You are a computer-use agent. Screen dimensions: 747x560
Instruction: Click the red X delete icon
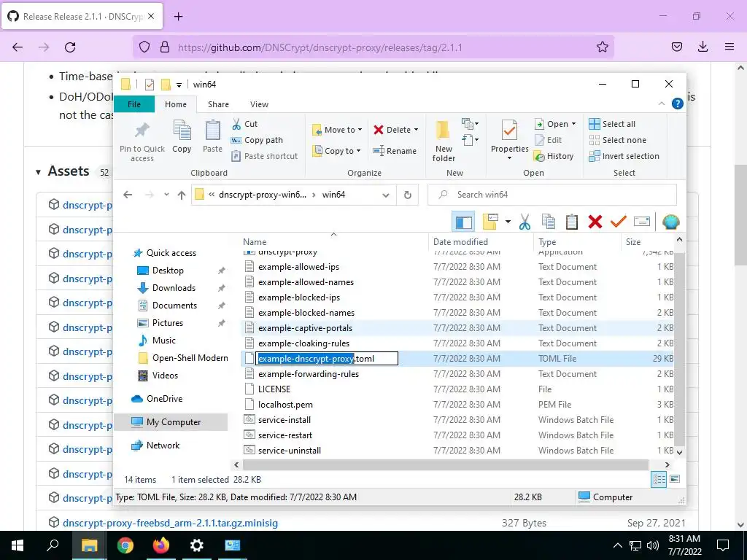(x=595, y=222)
